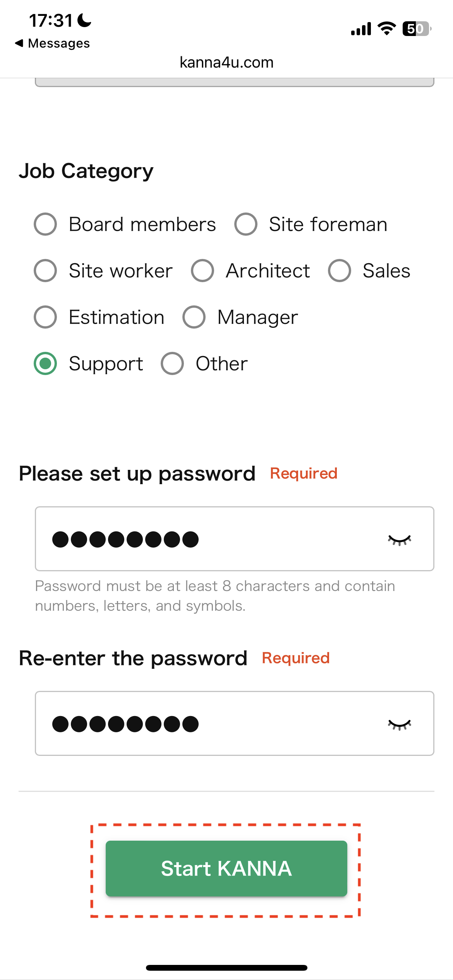Tap the clock showing 17:31
The image size is (453, 980).
tap(51, 19)
